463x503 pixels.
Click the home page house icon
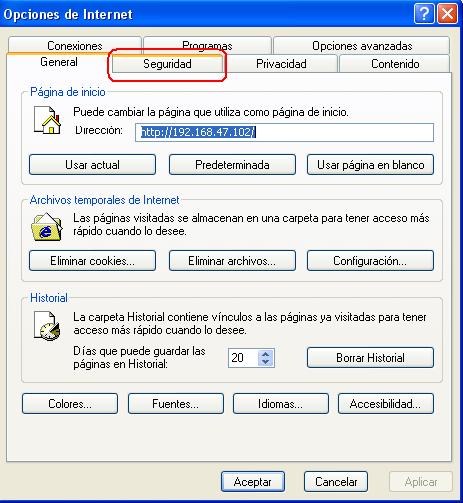(47, 120)
